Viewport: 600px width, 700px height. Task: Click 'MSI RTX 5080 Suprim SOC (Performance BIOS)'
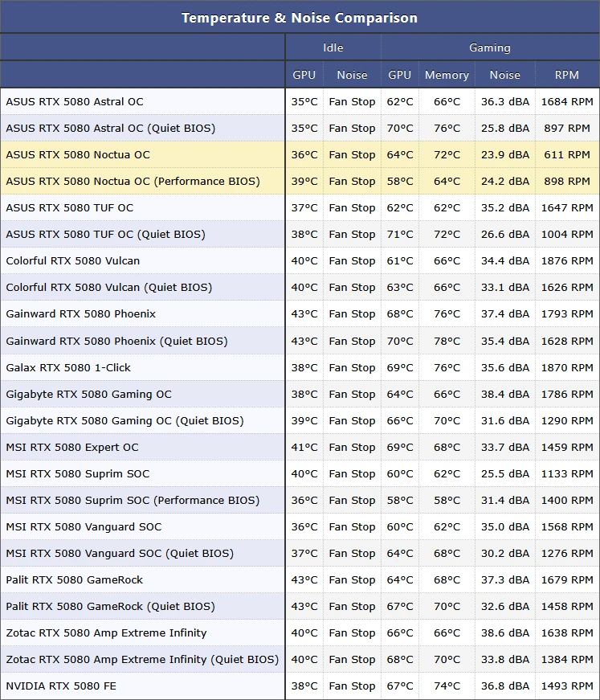[133, 501]
